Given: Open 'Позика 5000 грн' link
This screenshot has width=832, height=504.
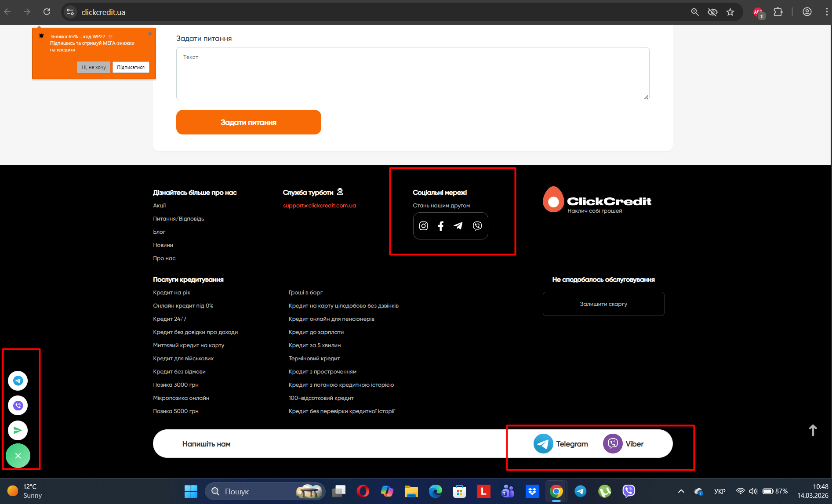Looking at the screenshot, I should [176, 411].
